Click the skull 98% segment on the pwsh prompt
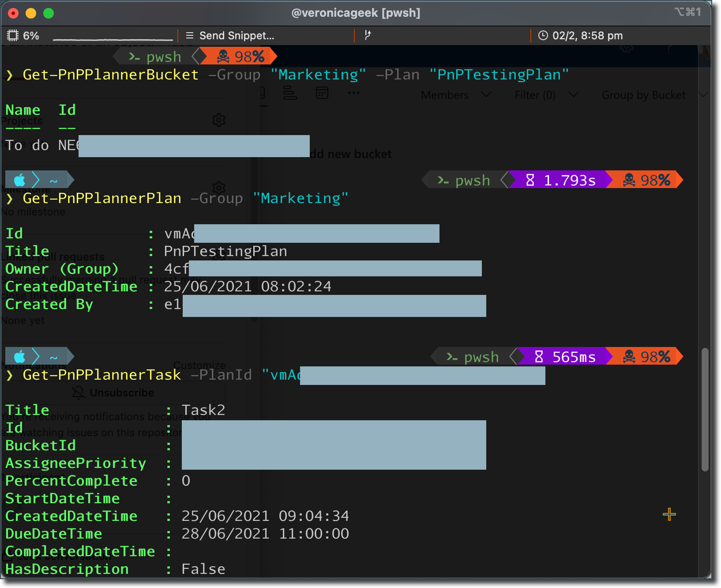 point(238,56)
